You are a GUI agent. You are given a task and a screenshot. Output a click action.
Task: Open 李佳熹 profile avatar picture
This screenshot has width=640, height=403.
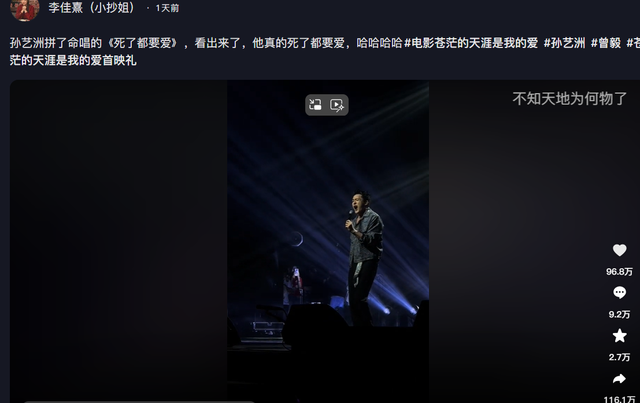[x=24, y=9]
